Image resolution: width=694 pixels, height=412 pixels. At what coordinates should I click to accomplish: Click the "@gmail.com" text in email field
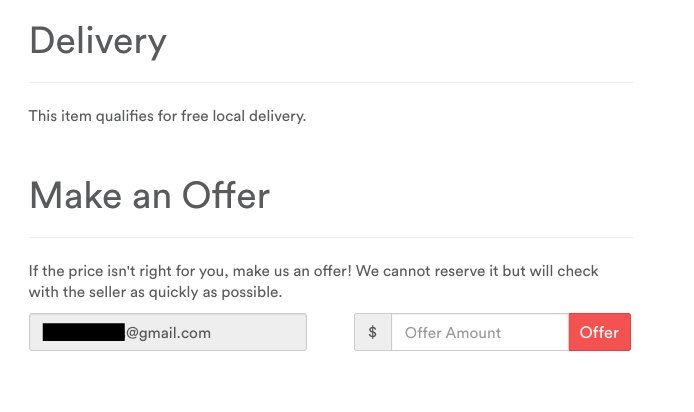tap(168, 333)
